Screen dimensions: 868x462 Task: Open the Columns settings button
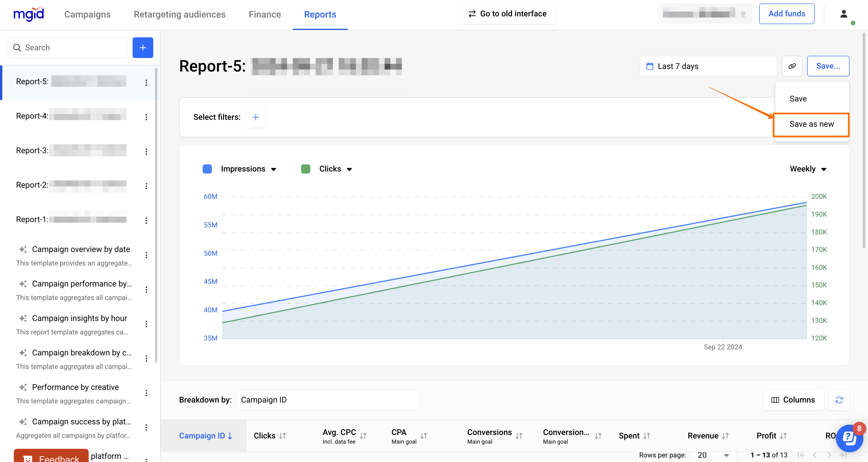[x=793, y=400]
